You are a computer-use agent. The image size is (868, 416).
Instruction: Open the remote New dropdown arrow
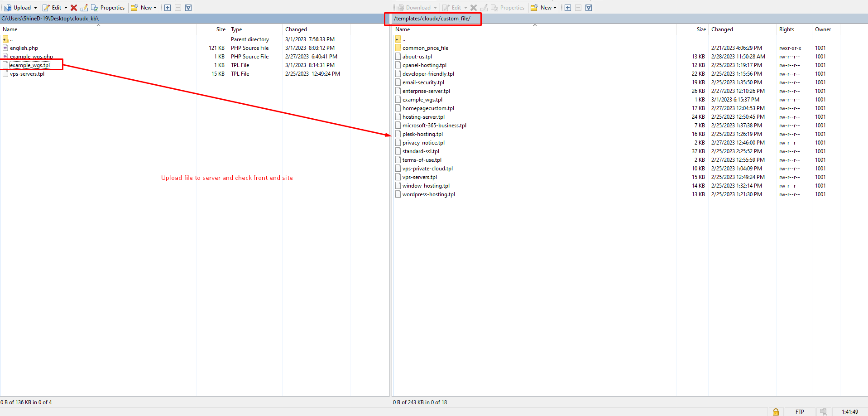coord(555,8)
